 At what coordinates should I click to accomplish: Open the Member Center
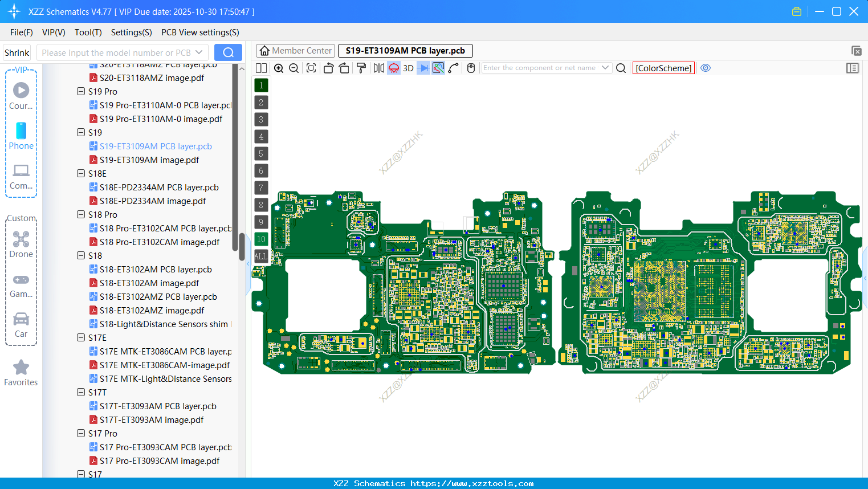[295, 50]
